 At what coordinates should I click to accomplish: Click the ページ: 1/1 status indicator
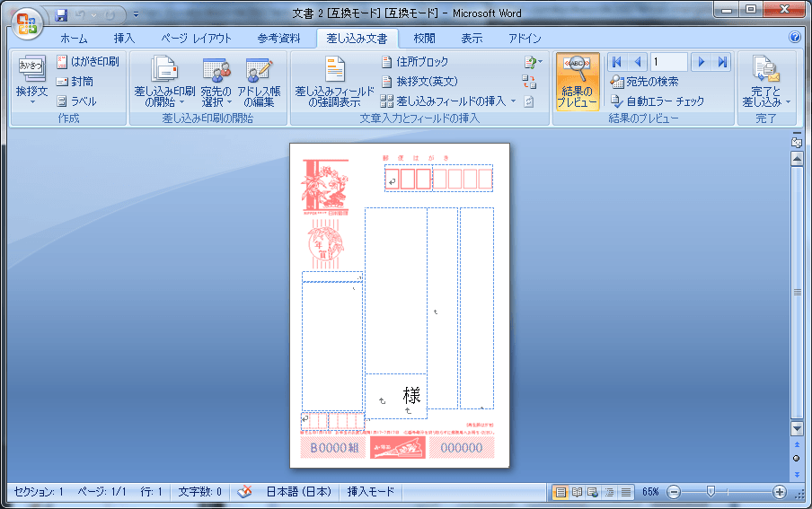(x=101, y=491)
